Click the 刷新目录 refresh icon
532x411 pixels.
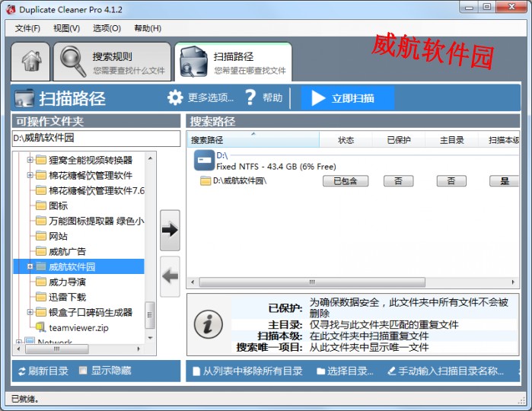(x=22, y=371)
